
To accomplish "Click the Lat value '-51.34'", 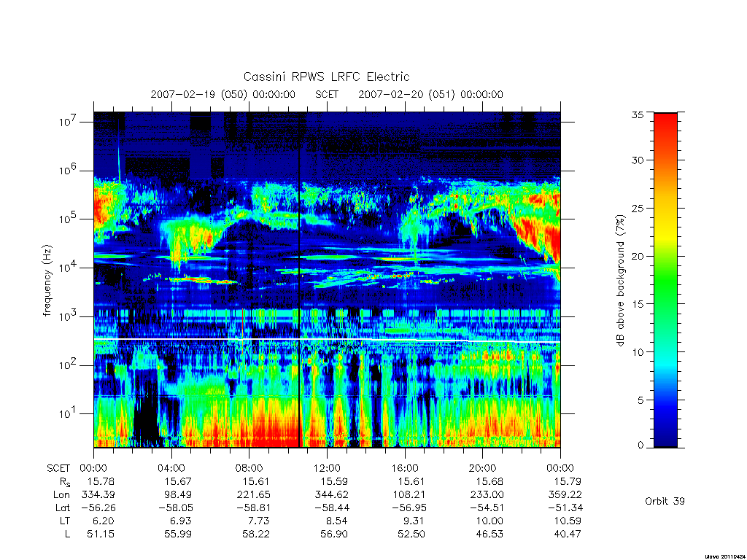I will click(x=565, y=507).
